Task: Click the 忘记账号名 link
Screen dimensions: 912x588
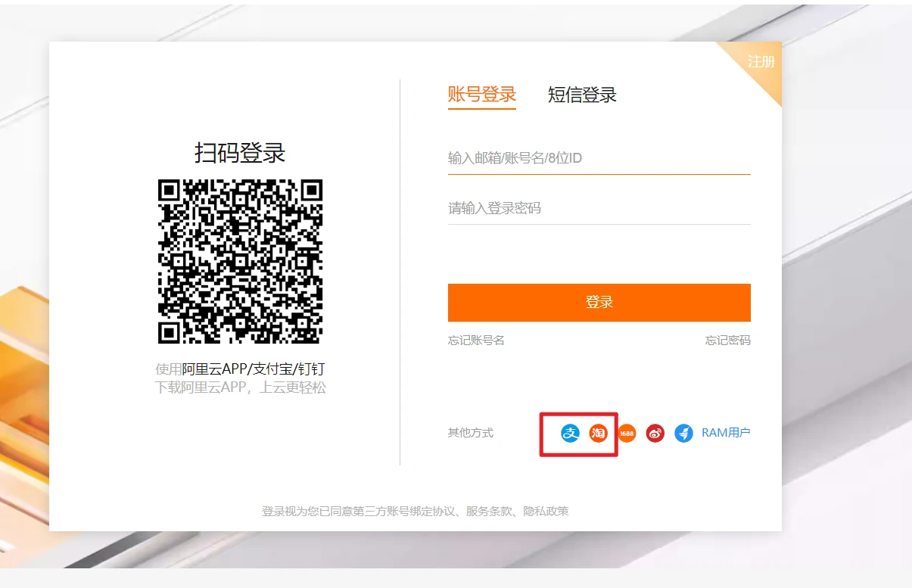Action: pyautogui.click(x=475, y=341)
